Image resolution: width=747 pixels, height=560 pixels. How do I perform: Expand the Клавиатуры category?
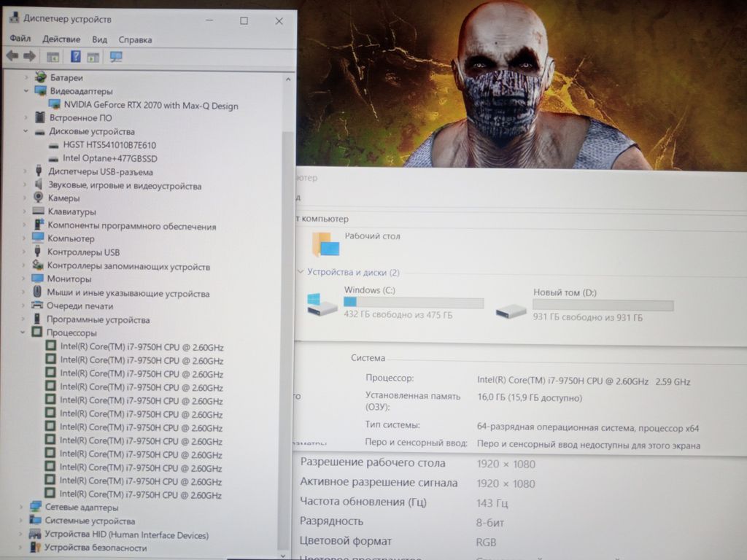pyautogui.click(x=25, y=211)
